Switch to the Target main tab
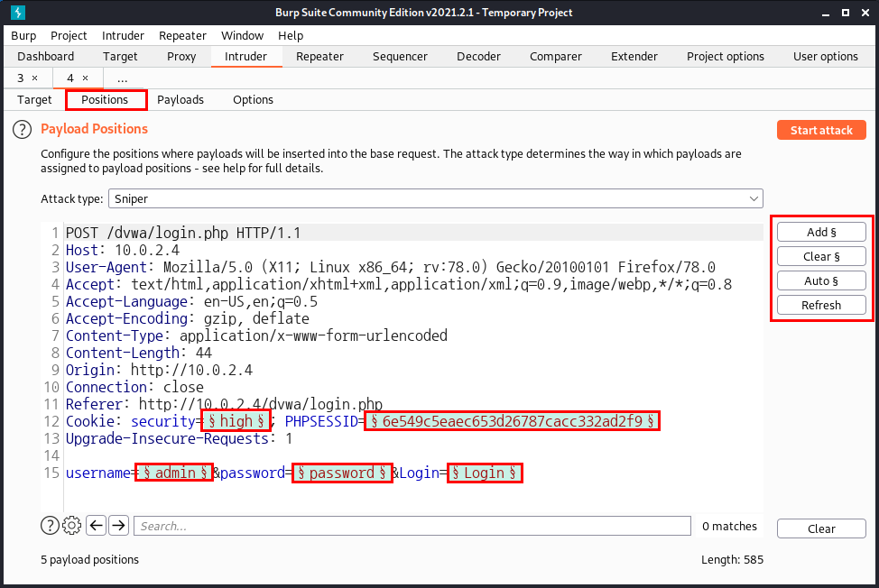This screenshot has height=588, width=879. [x=120, y=57]
